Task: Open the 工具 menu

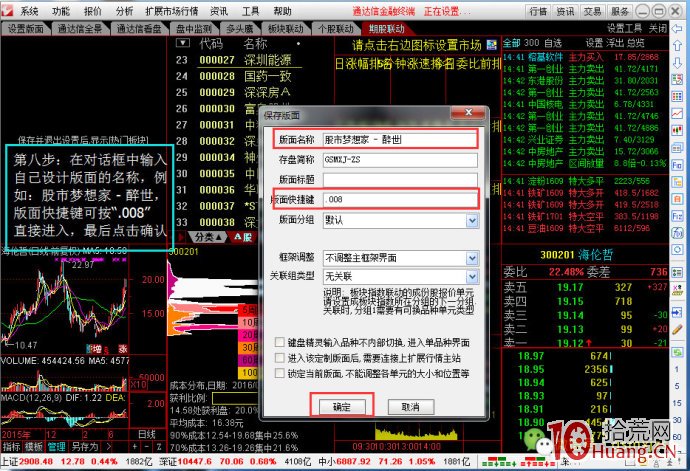Action: [251, 11]
